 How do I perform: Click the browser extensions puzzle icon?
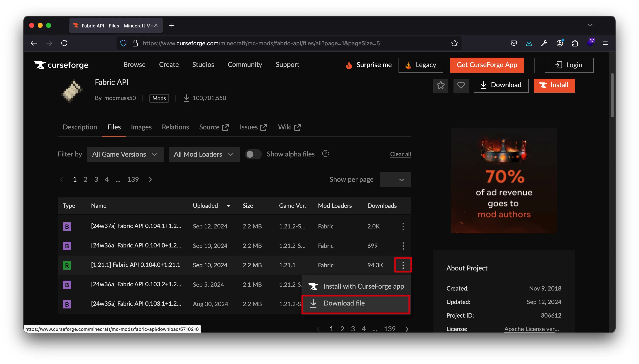575,43
